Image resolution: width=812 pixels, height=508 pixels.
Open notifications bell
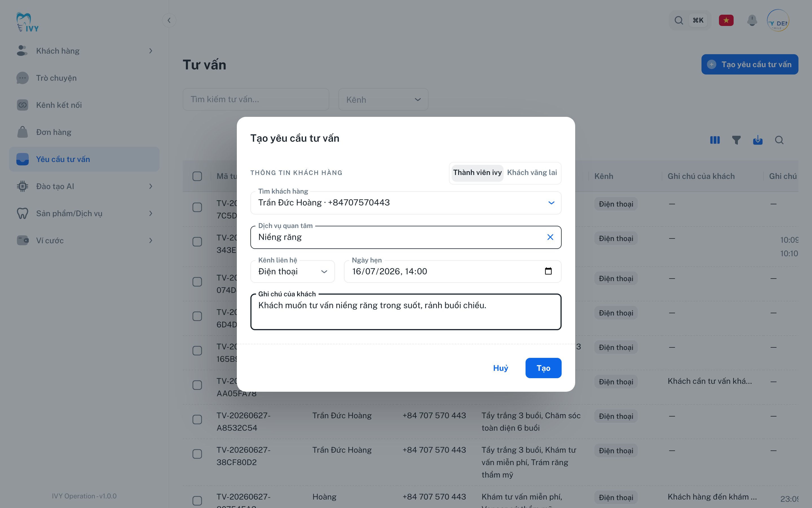point(752,21)
